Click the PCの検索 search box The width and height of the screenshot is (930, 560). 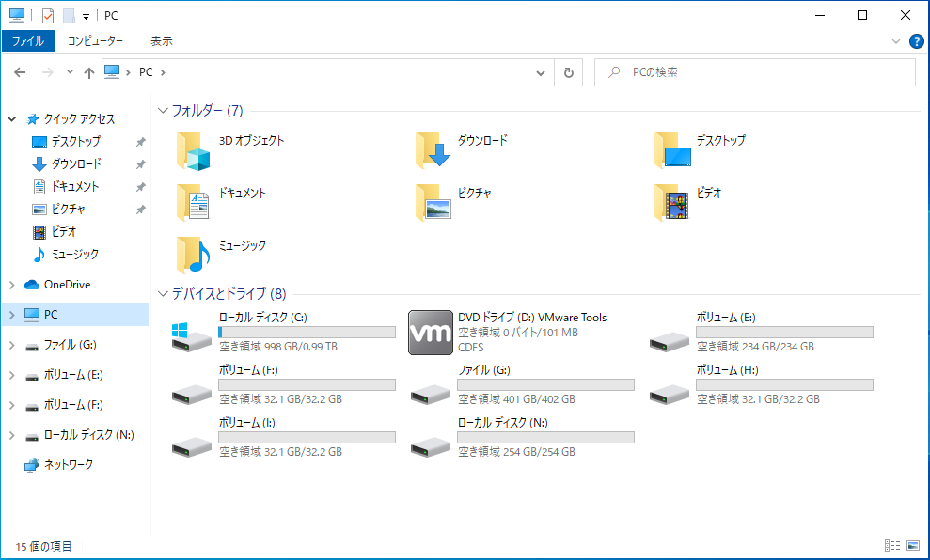tap(754, 72)
